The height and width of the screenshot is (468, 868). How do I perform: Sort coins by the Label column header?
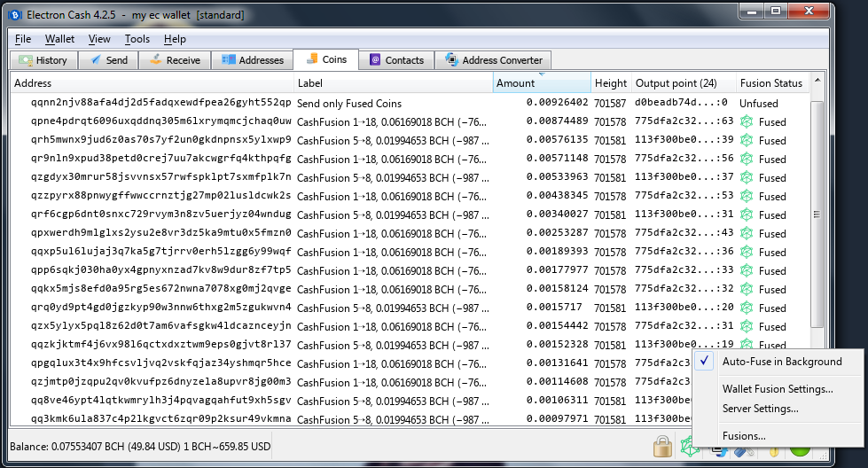(x=393, y=83)
